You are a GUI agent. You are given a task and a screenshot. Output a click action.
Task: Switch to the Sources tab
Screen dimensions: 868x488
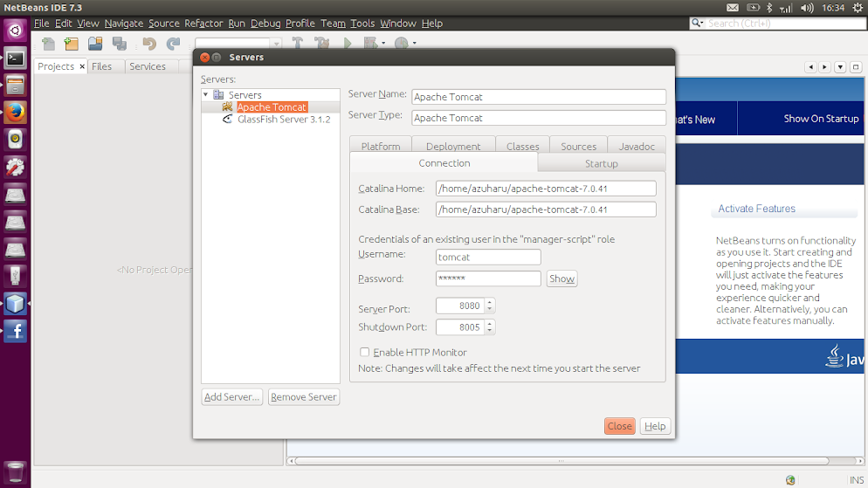[x=578, y=146]
